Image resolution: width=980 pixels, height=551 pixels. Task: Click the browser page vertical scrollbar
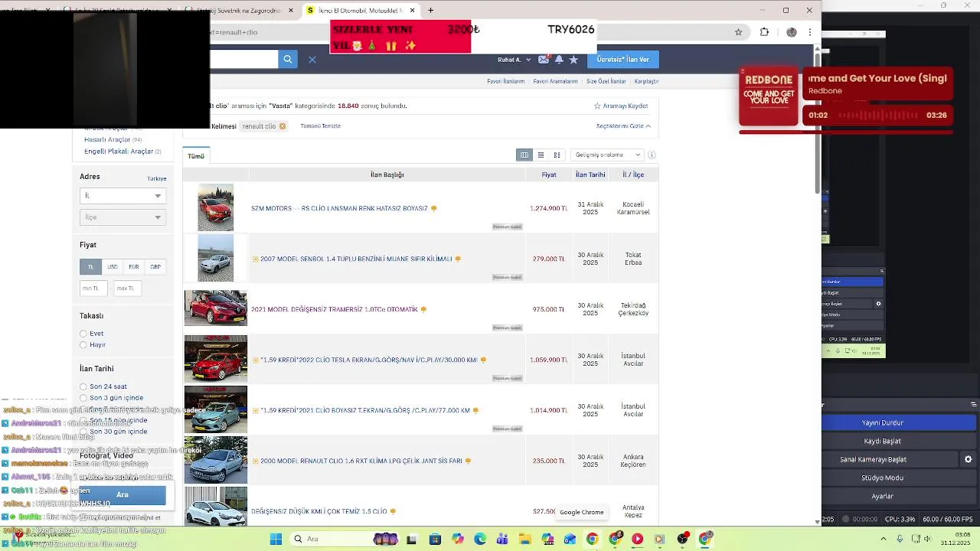818,122
